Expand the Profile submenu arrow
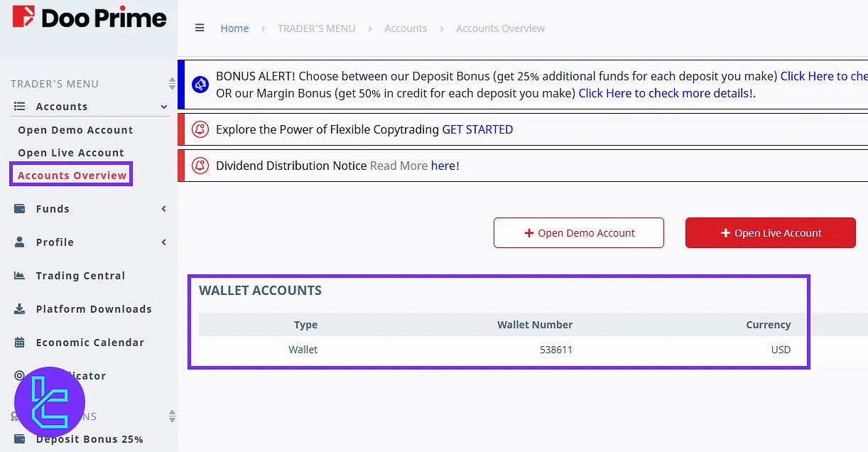This screenshot has width=868, height=452. (164, 242)
